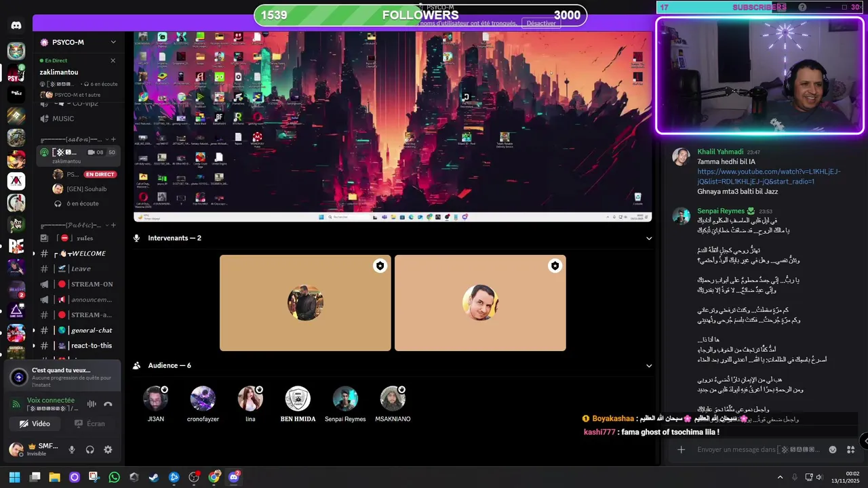The height and width of the screenshot is (488, 868).
Task: Open Khalil Yahmadi's username in chat
Action: click(720, 152)
